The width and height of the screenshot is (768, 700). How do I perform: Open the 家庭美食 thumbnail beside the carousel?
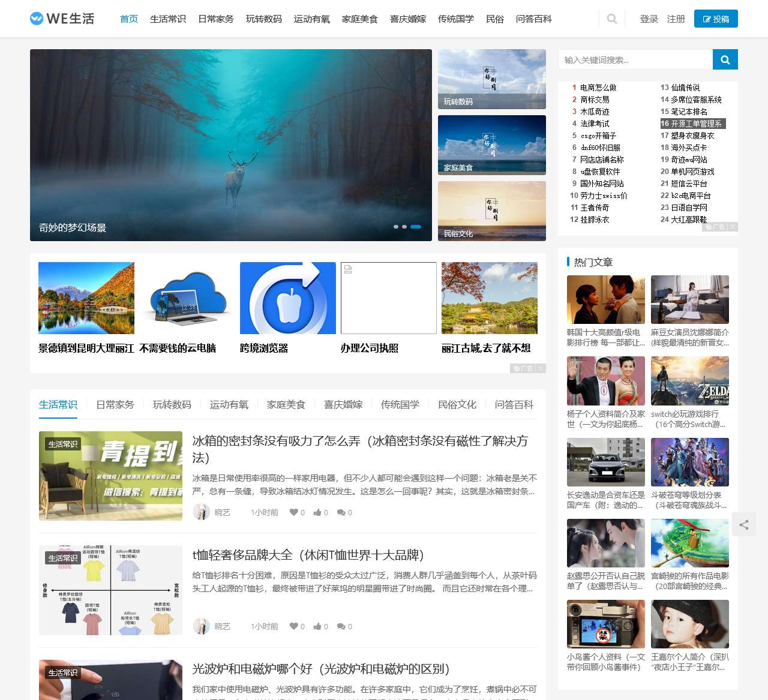[x=492, y=145]
